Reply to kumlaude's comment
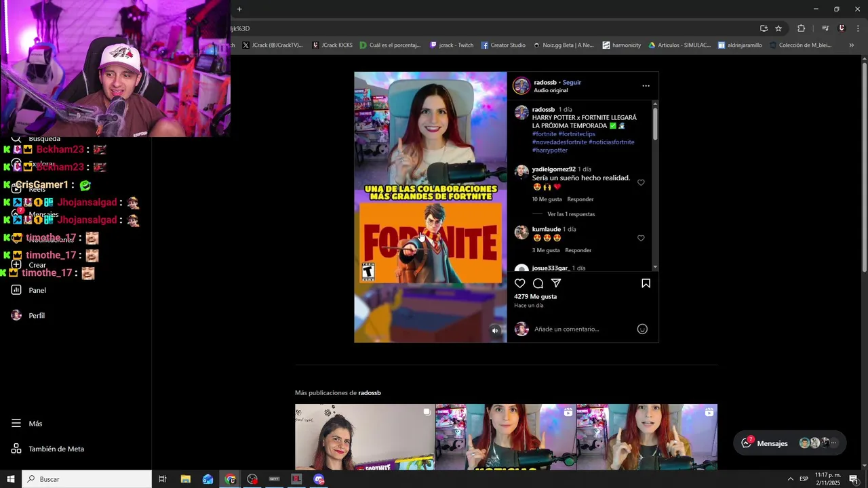The height and width of the screenshot is (488, 868). [x=578, y=250]
